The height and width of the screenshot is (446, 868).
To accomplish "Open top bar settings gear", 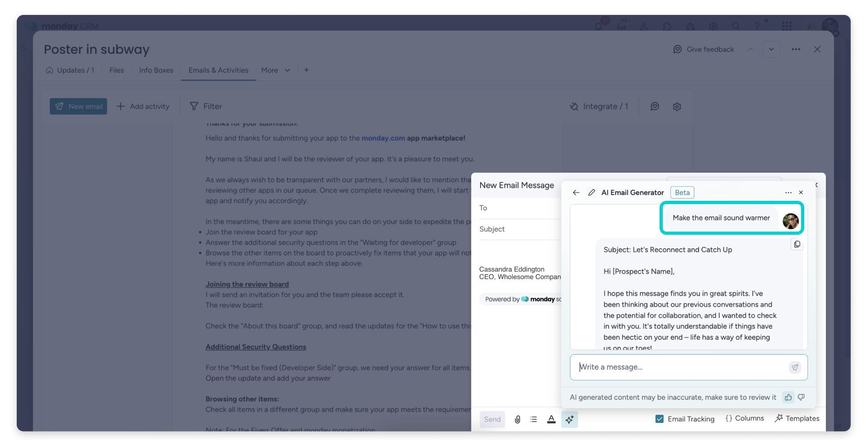I will pos(713,26).
